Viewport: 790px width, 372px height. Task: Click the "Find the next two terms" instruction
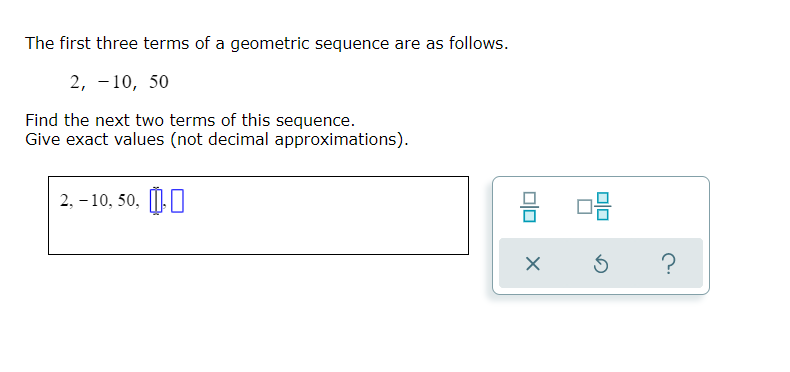[x=190, y=120]
